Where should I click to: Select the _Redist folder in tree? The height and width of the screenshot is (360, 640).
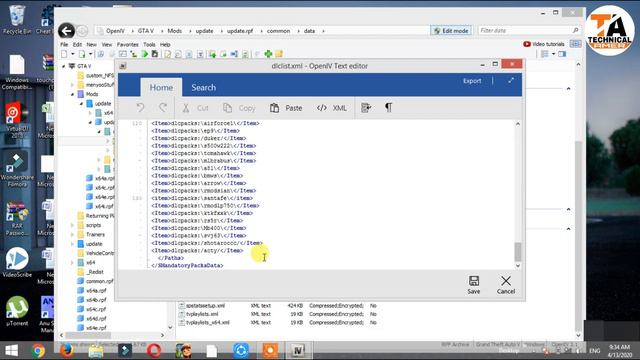click(x=95, y=272)
